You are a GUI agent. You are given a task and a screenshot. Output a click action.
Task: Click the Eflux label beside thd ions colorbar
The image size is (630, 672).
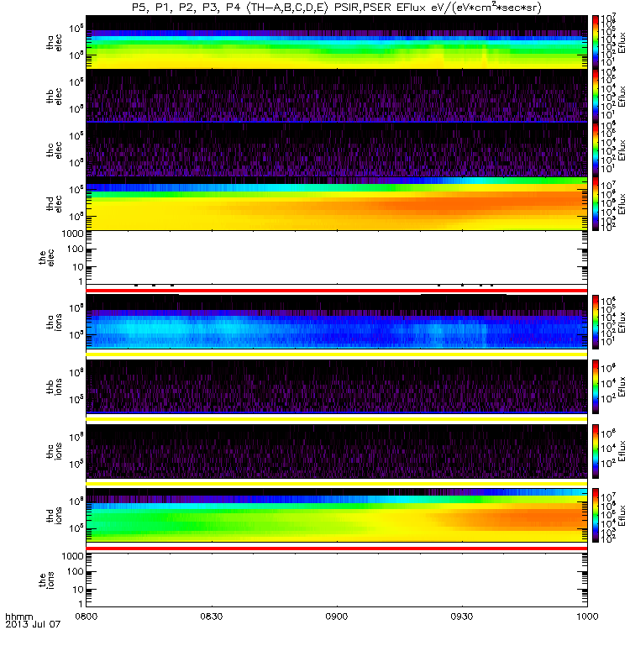click(x=622, y=516)
